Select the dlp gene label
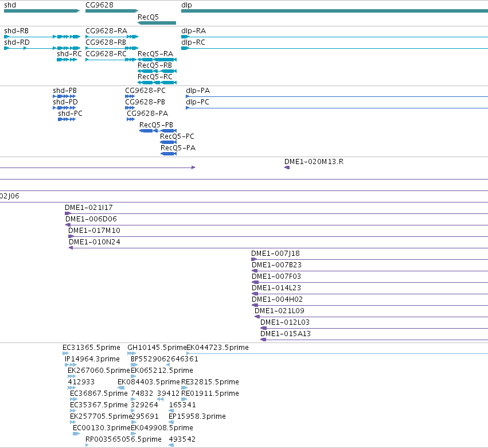This screenshot has width=488, height=448. (186, 5)
